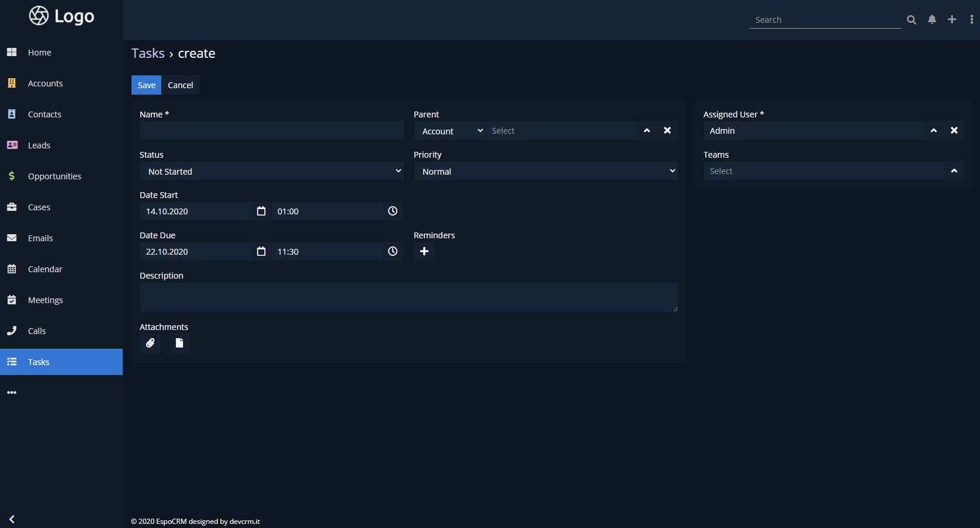This screenshot has width=980, height=528.
Task: Click Date Start field 14.10.2020
Action: [x=196, y=211]
